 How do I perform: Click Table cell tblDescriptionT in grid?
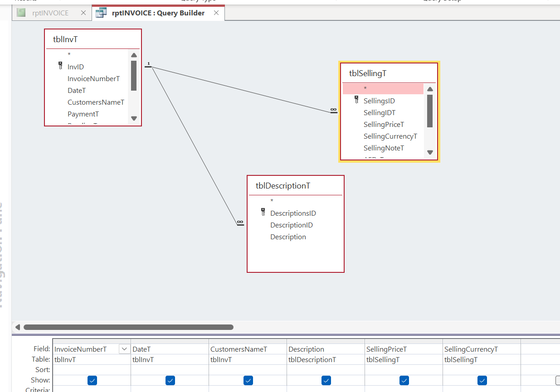[x=326, y=359]
